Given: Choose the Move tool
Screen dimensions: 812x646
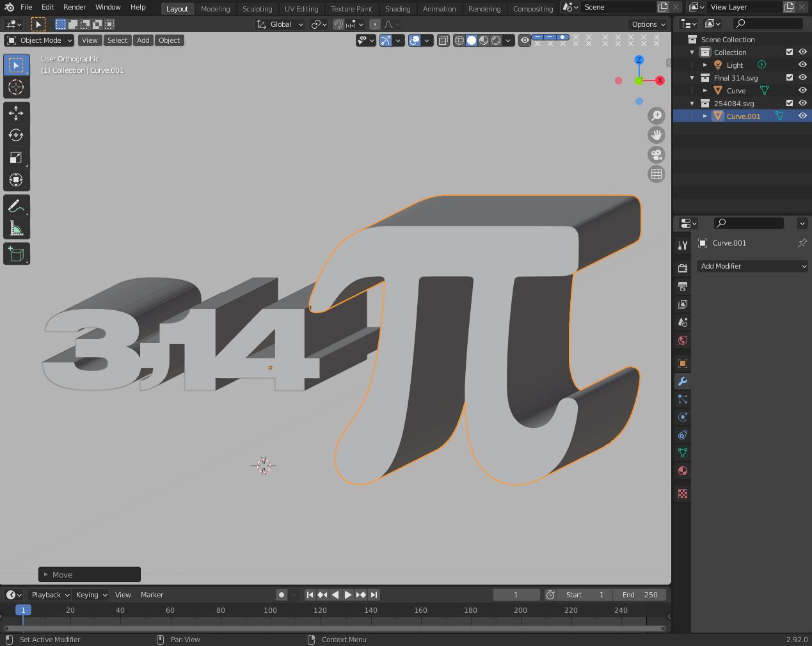Looking at the screenshot, I should pos(16,113).
